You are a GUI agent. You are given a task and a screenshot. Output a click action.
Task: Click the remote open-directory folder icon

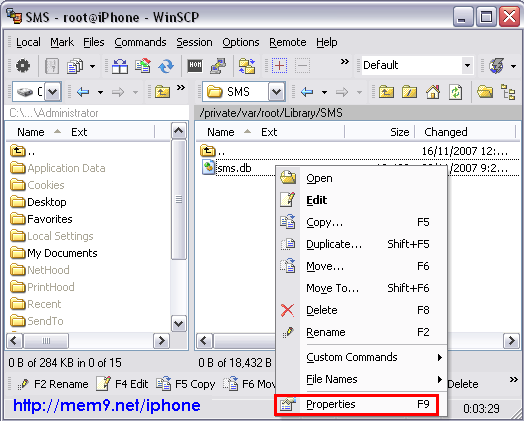(485, 92)
